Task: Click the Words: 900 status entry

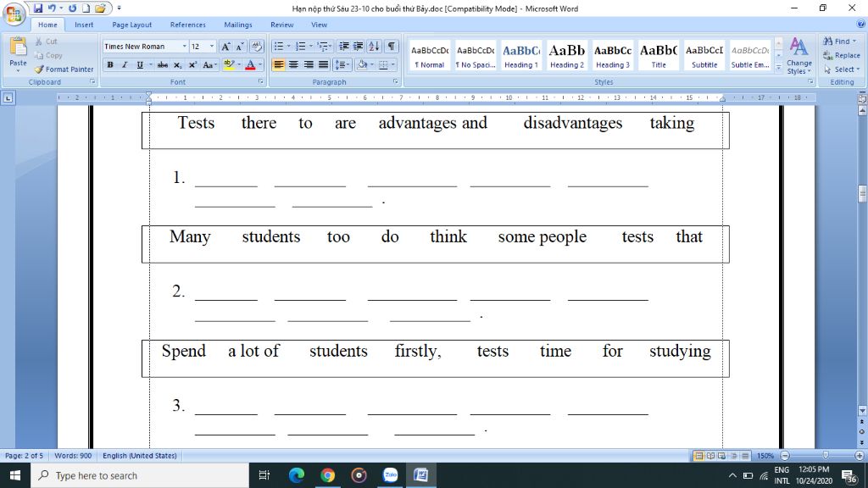Action: (73, 455)
